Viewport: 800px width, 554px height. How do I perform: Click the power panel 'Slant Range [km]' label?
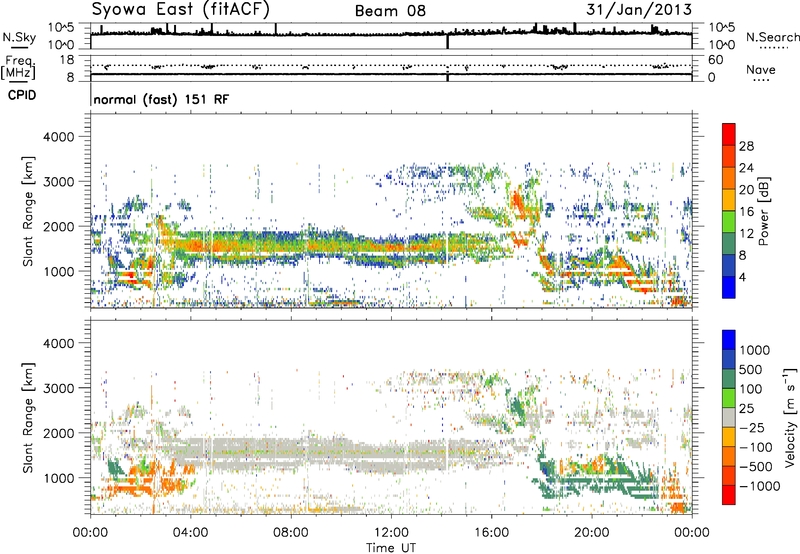[x=28, y=211]
